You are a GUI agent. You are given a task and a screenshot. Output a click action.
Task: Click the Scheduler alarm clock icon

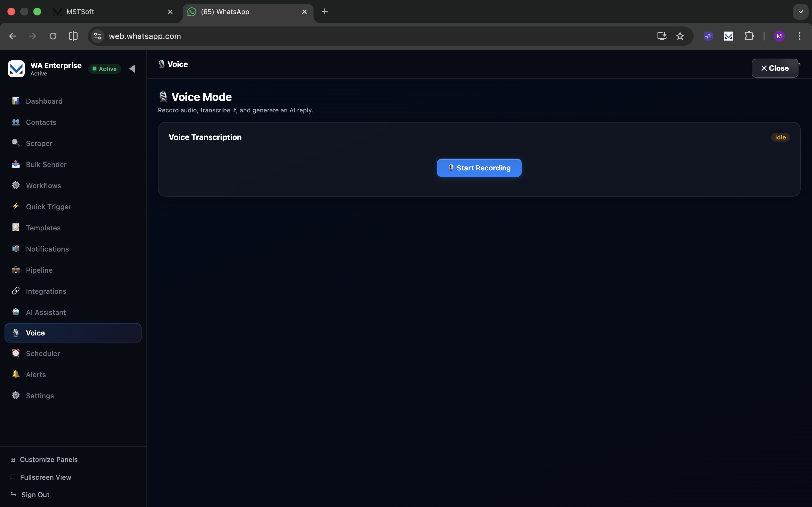click(16, 353)
